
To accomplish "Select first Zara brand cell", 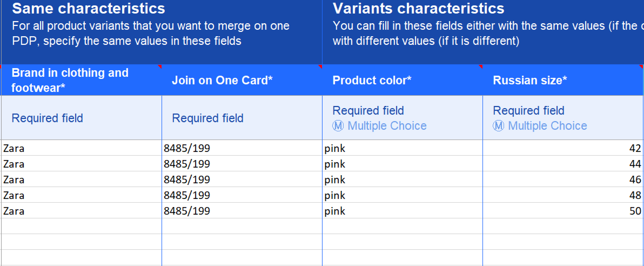I will (x=82, y=148).
